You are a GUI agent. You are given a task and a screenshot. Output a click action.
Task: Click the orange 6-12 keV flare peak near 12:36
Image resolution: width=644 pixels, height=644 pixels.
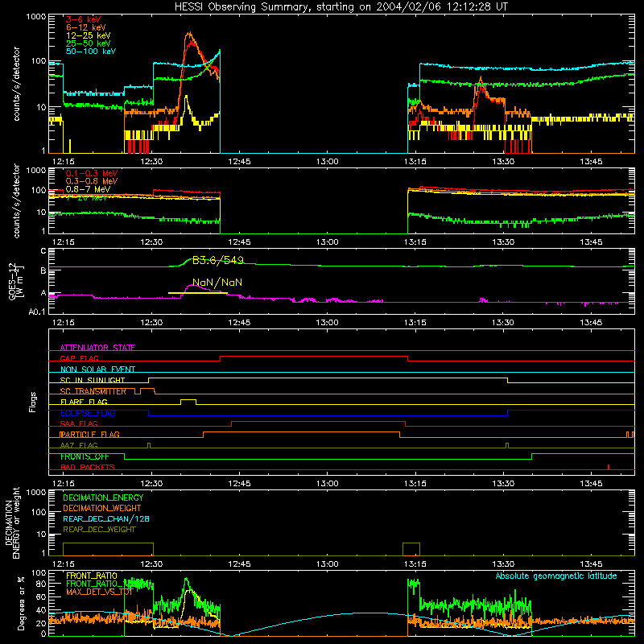tap(189, 34)
